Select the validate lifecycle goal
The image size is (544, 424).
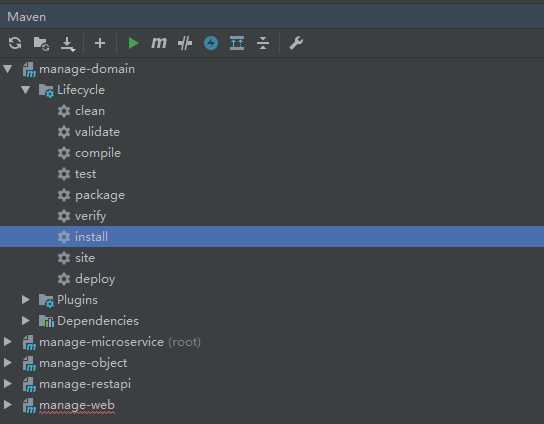[x=97, y=132]
